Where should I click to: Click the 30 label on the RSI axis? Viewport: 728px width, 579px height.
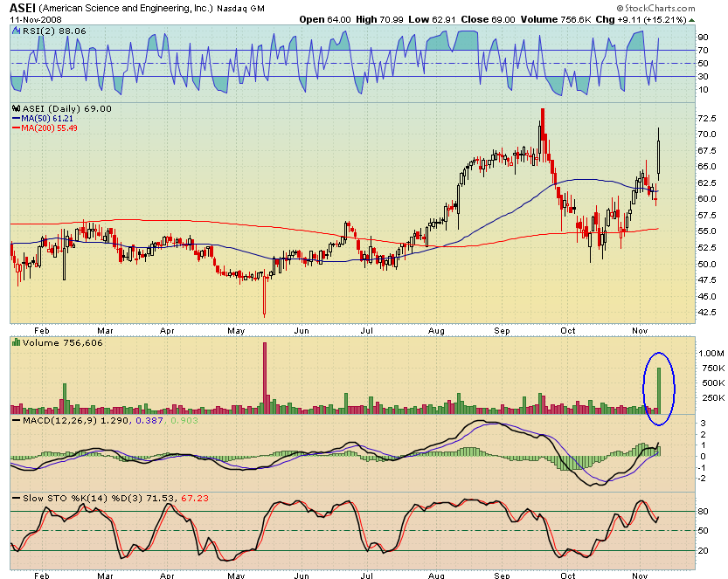pos(703,77)
